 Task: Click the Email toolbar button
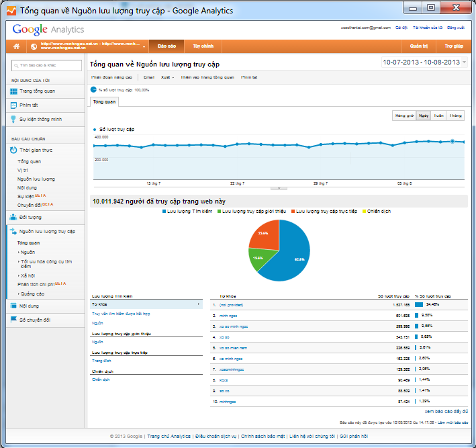point(149,77)
